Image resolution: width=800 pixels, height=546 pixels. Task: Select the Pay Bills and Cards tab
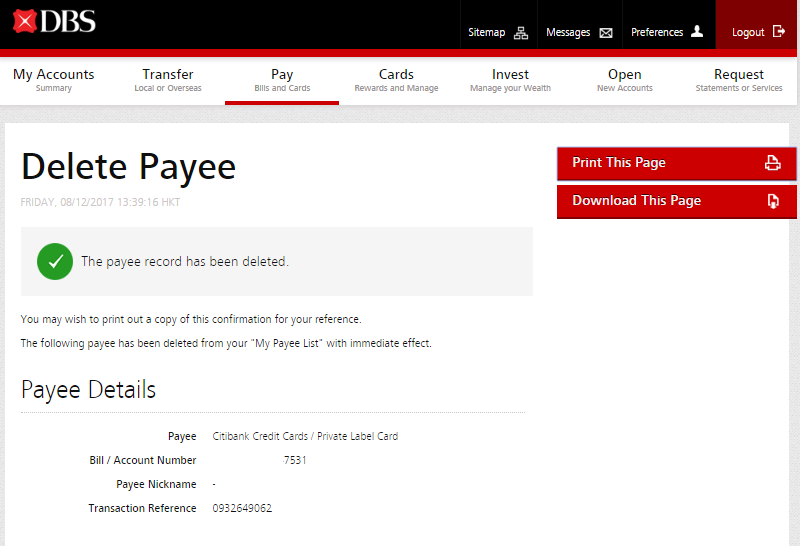[x=282, y=80]
